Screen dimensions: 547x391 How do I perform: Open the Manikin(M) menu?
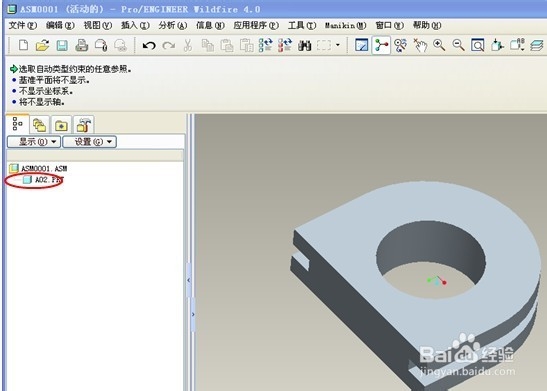pos(346,25)
